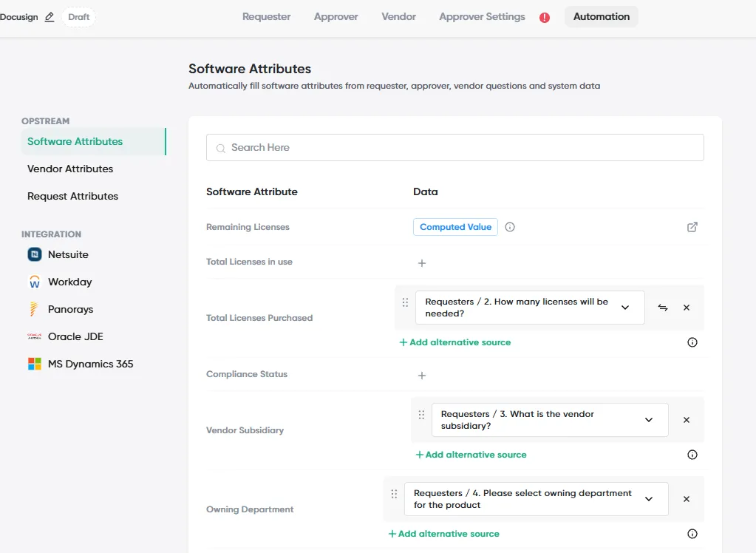Click the Software Attribute column header

[x=252, y=191]
